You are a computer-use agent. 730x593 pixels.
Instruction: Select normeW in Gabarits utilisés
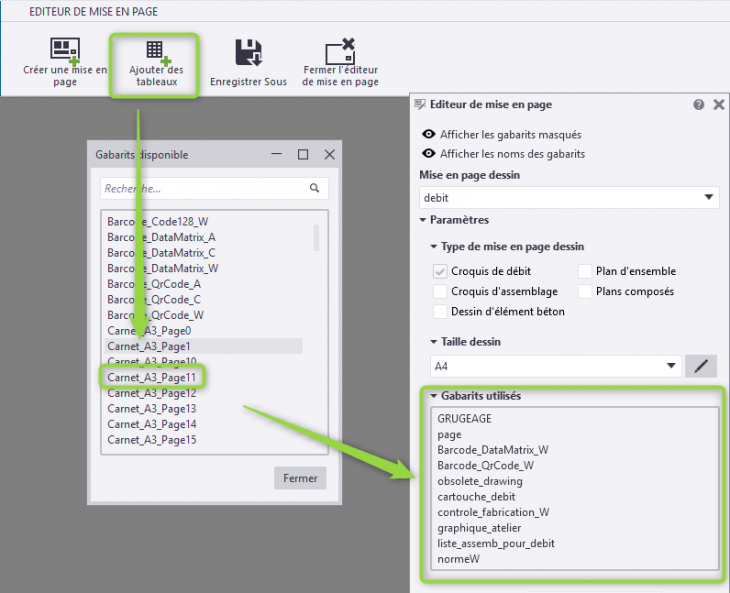pyautogui.click(x=458, y=559)
